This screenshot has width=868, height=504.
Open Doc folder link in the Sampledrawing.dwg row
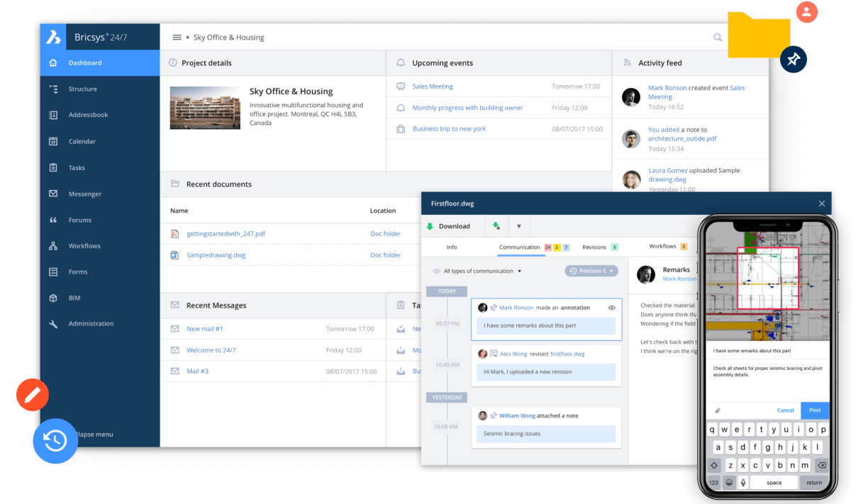point(386,255)
